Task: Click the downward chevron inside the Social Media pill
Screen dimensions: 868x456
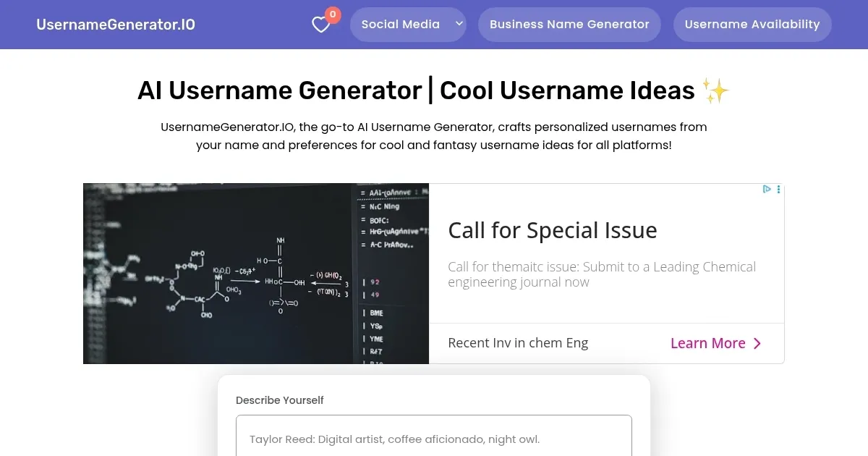Action: pyautogui.click(x=459, y=24)
